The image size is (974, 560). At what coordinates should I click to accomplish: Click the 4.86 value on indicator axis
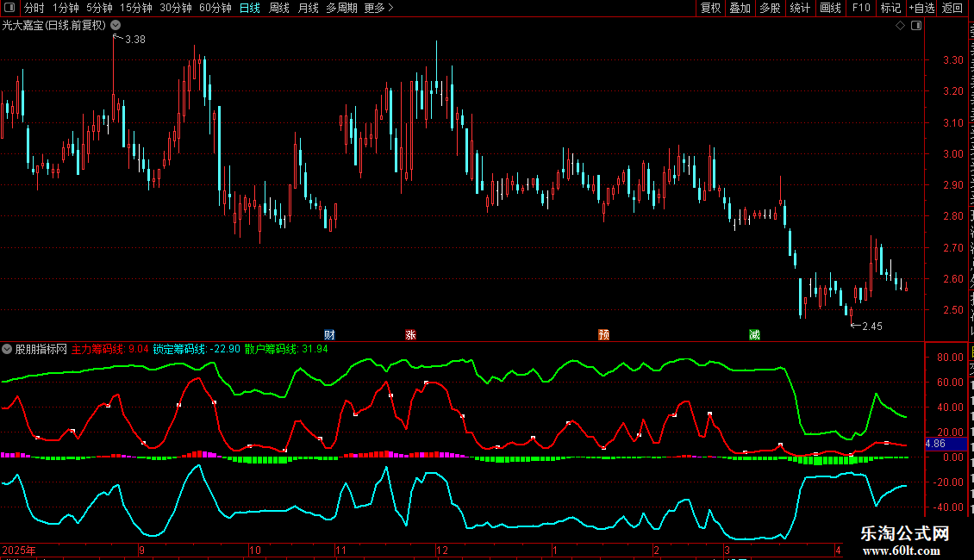[935, 444]
